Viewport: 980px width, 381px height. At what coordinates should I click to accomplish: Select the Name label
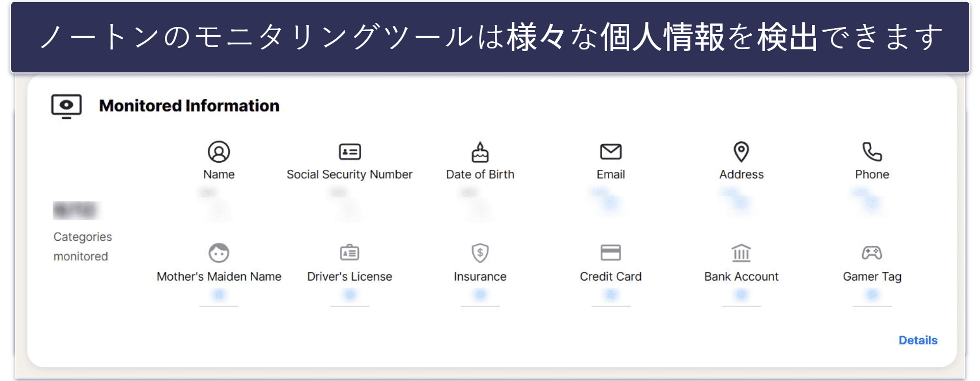pos(219,174)
